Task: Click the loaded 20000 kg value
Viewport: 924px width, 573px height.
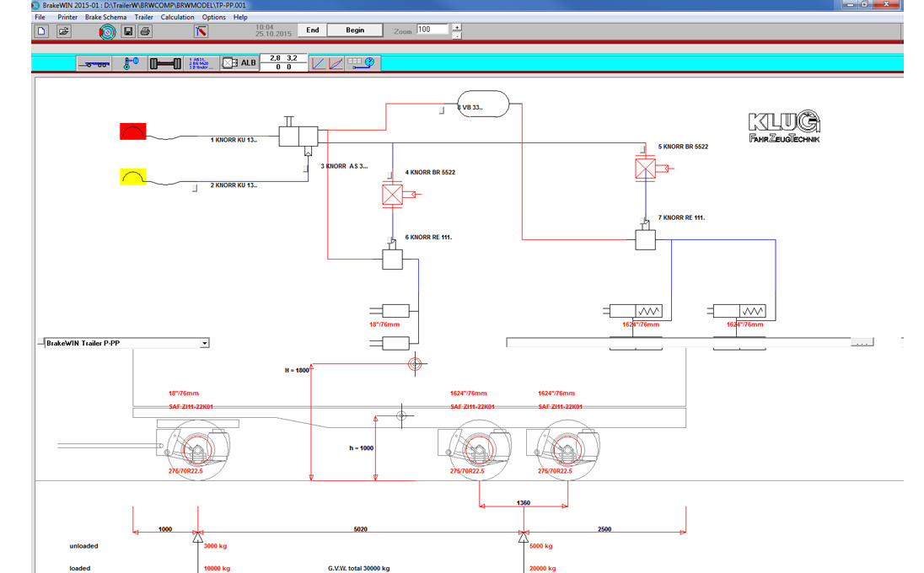Action: [x=543, y=568]
